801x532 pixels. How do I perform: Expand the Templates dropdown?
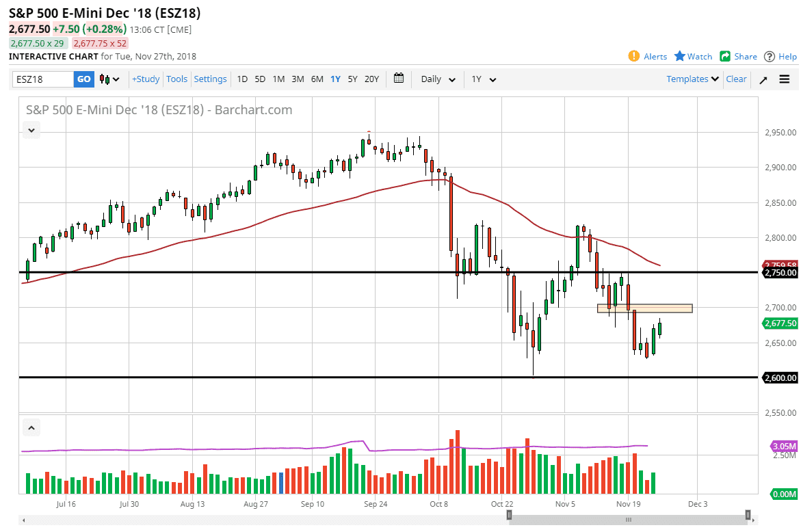[x=692, y=79]
